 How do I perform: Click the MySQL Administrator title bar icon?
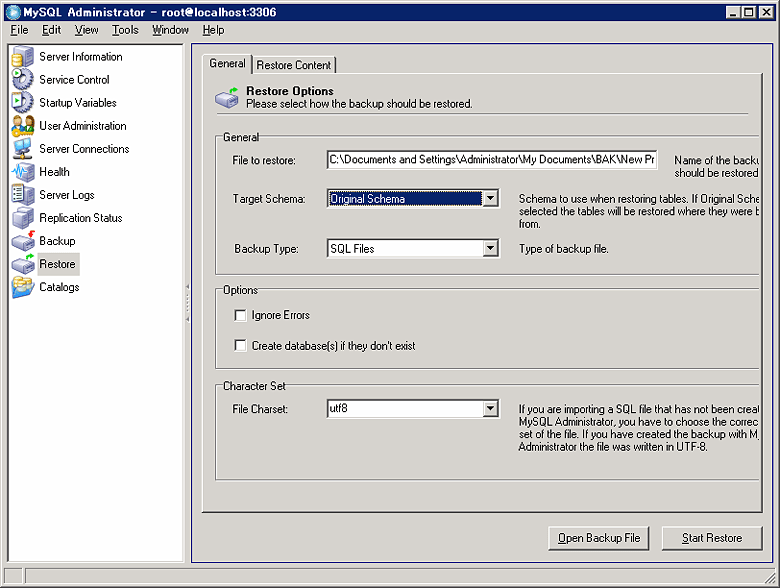[13, 12]
